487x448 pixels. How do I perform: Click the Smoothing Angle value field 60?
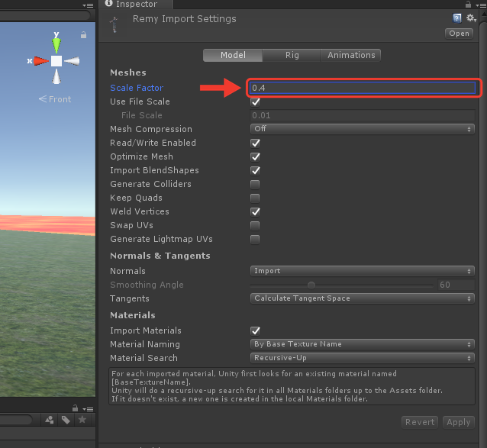click(x=456, y=285)
